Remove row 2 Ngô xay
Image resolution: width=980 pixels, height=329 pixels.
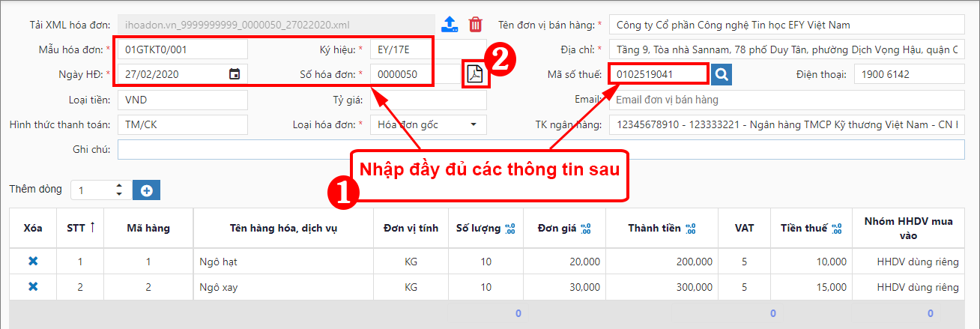point(33,287)
